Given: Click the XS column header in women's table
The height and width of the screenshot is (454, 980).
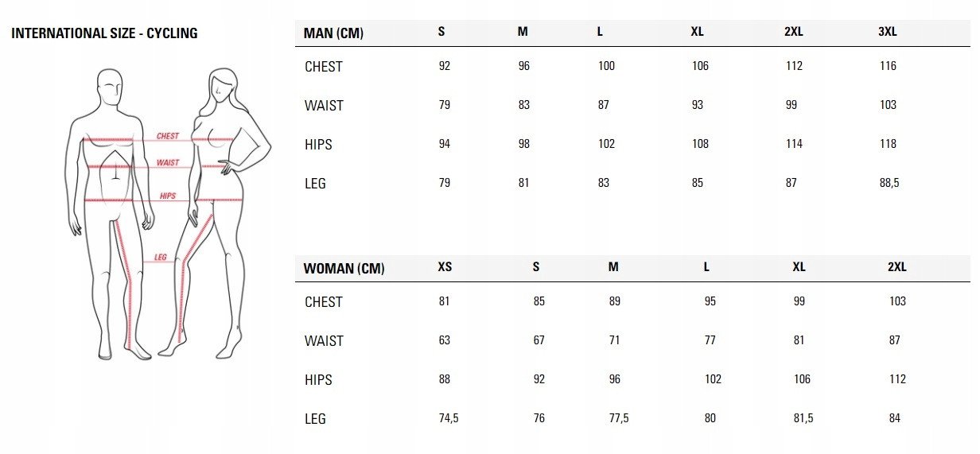Looking at the screenshot, I should 445,267.
